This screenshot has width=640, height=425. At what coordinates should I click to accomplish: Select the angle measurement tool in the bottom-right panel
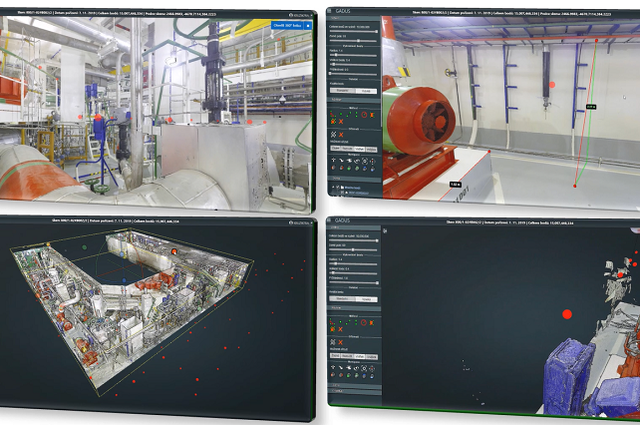332,322
